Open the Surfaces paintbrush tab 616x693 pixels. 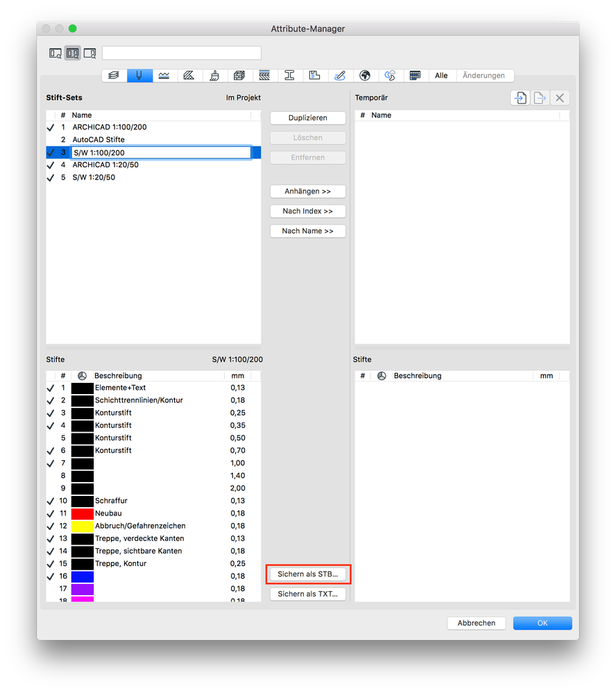click(215, 76)
